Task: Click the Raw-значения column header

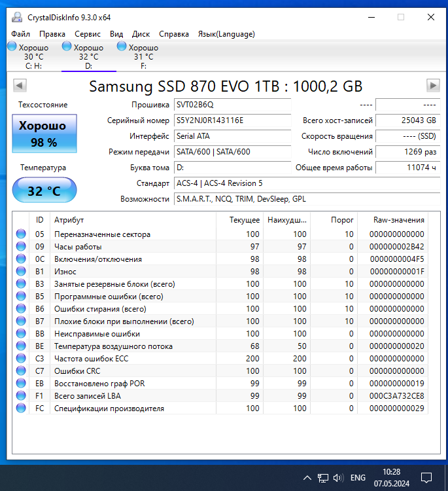Action: click(x=398, y=220)
